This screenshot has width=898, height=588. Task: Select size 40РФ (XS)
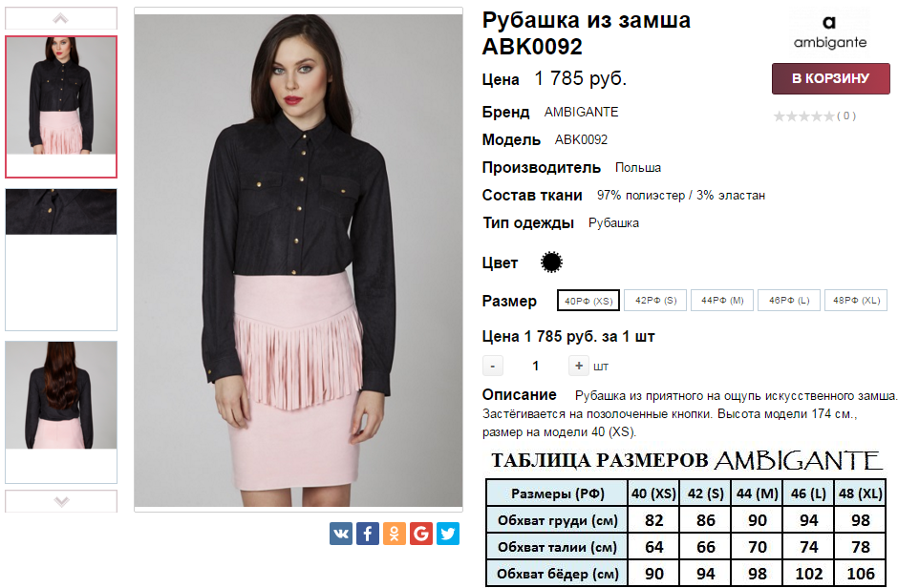pyautogui.click(x=588, y=301)
